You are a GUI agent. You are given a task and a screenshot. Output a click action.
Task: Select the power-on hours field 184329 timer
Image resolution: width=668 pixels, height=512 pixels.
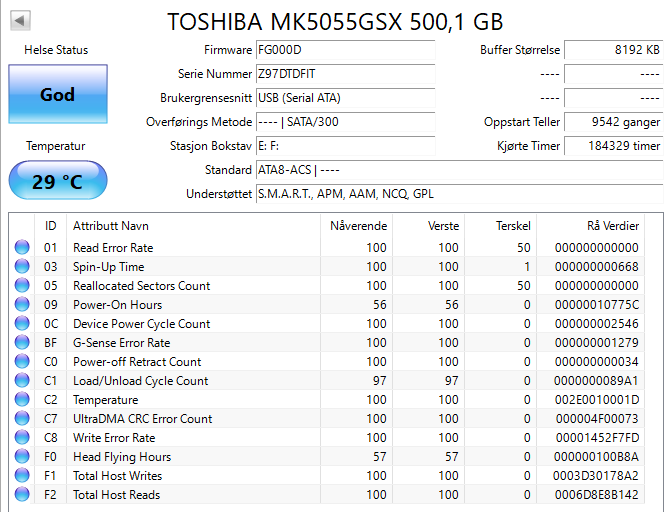coord(613,146)
